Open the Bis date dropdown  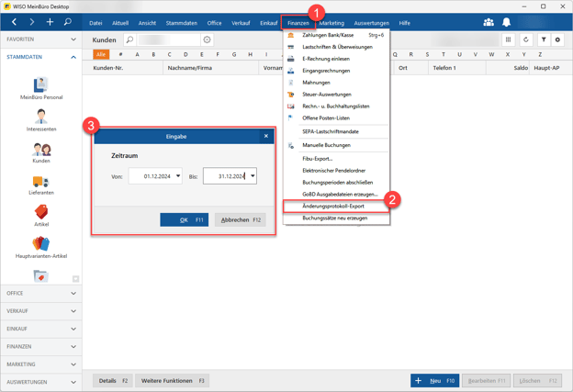click(253, 176)
